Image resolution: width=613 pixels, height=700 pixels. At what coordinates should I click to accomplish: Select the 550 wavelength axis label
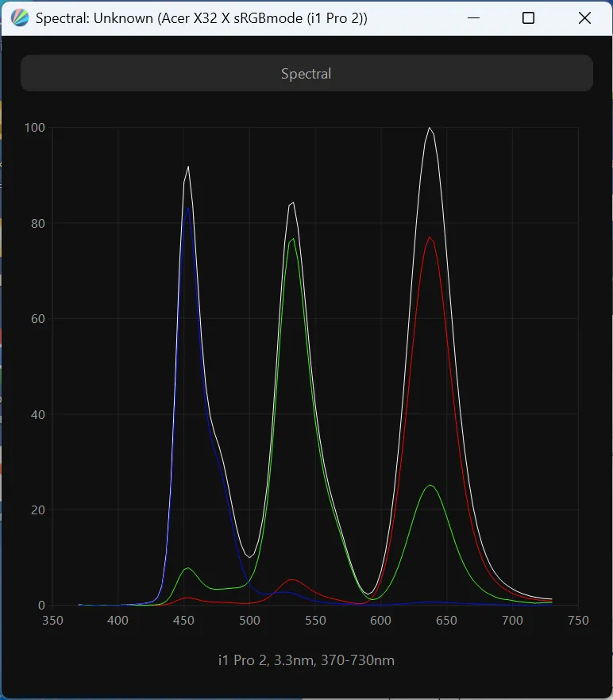click(315, 621)
